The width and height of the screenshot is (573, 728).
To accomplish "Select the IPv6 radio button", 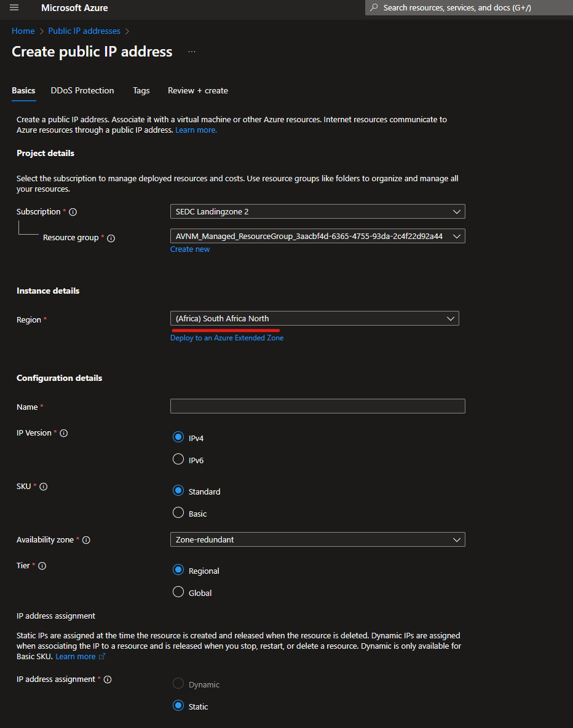I will click(178, 459).
